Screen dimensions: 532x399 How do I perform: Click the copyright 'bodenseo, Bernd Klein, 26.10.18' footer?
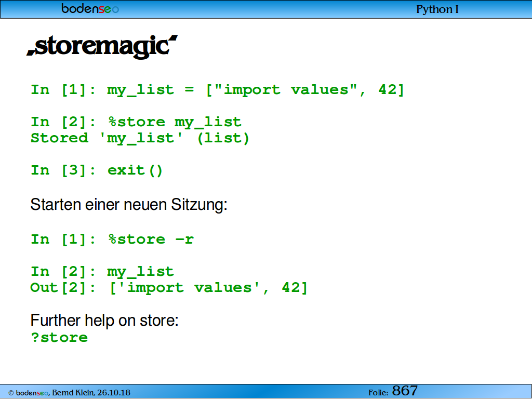[69, 393]
